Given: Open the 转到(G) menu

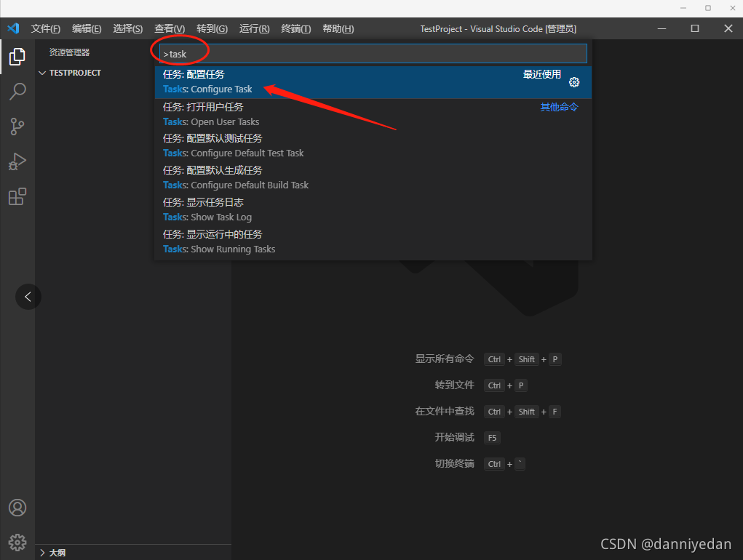Looking at the screenshot, I should [x=212, y=29].
